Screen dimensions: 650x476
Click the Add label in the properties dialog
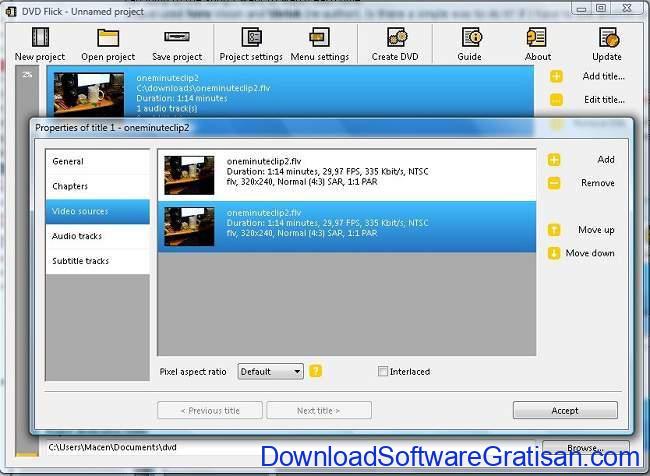click(606, 160)
